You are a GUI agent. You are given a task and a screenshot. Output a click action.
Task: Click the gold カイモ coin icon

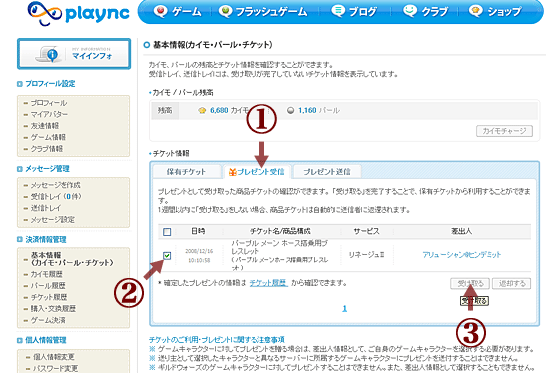[202, 110]
